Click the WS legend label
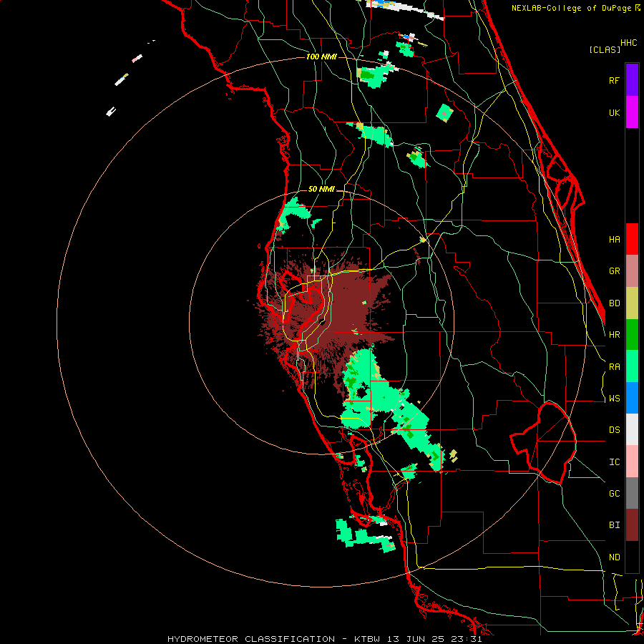The image size is (644, 644). tap(614, 399)
